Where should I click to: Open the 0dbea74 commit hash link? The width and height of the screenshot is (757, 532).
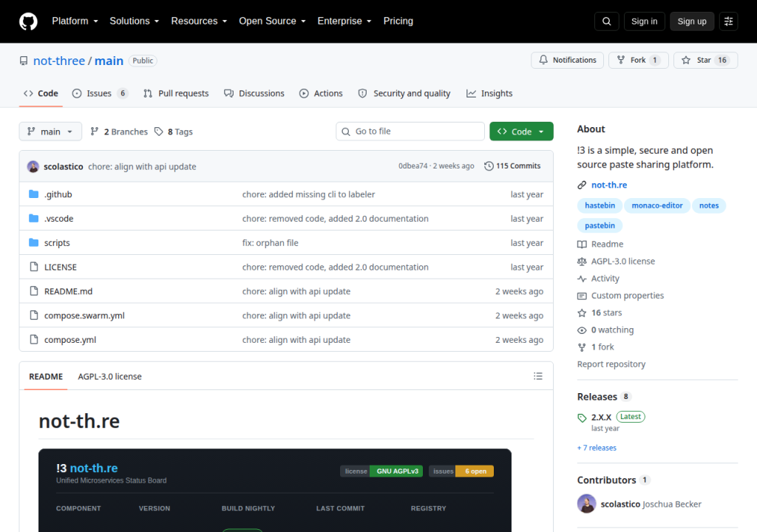tap(413, 166)
